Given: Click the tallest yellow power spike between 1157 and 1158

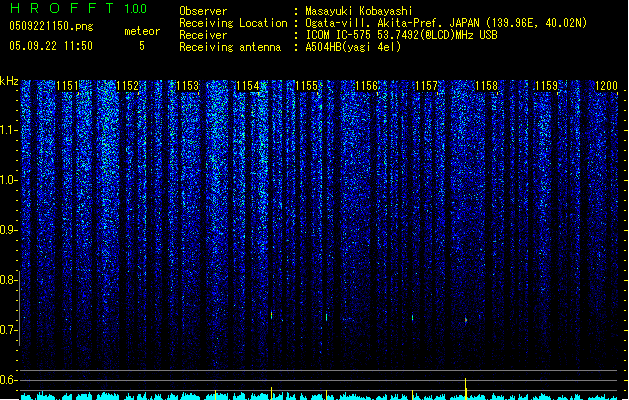Looking at the screenshot, I should coord(466,388).
